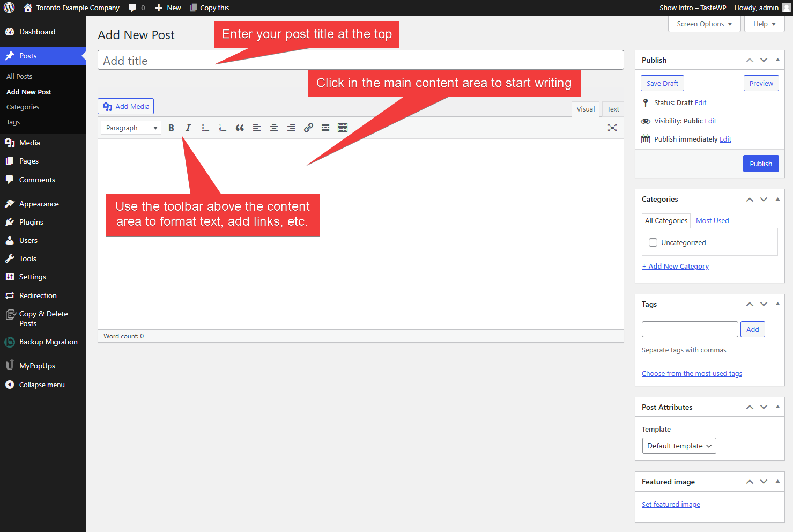Switch to the Most Used categories tab
Screen dimensions: 793x532
[x=712, y=220]
